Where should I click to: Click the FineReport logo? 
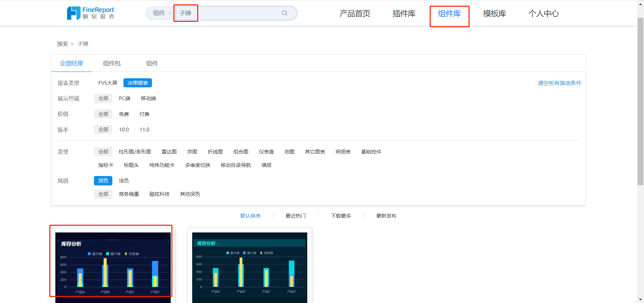pyautogui.click(x=91, y=13)
